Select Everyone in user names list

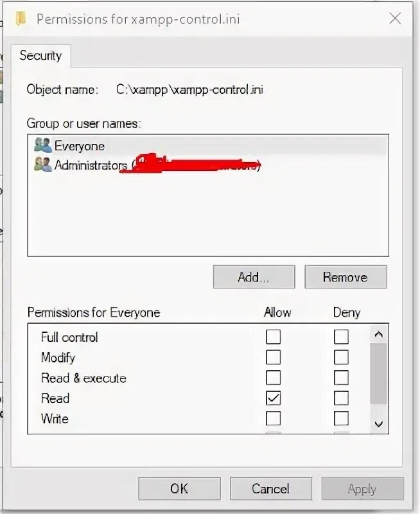[79, 146]
